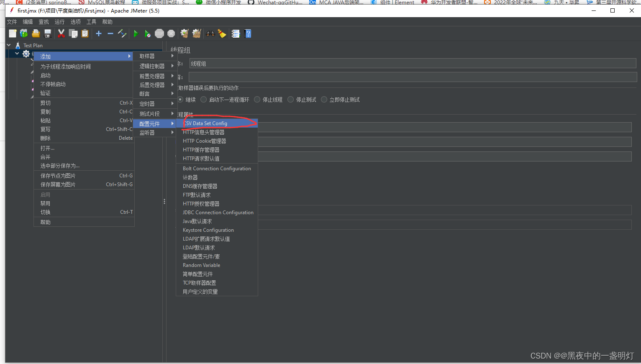Select the 立即停止测试 radio button

(324, 100)
